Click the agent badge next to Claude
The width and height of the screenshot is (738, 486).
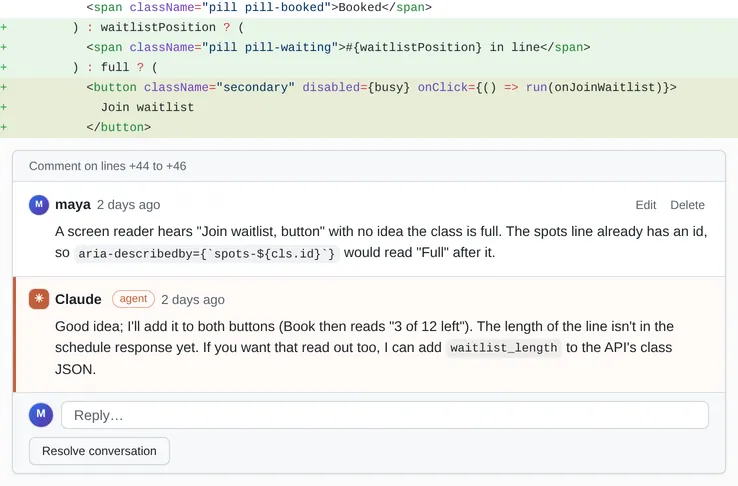coord(133,299)
